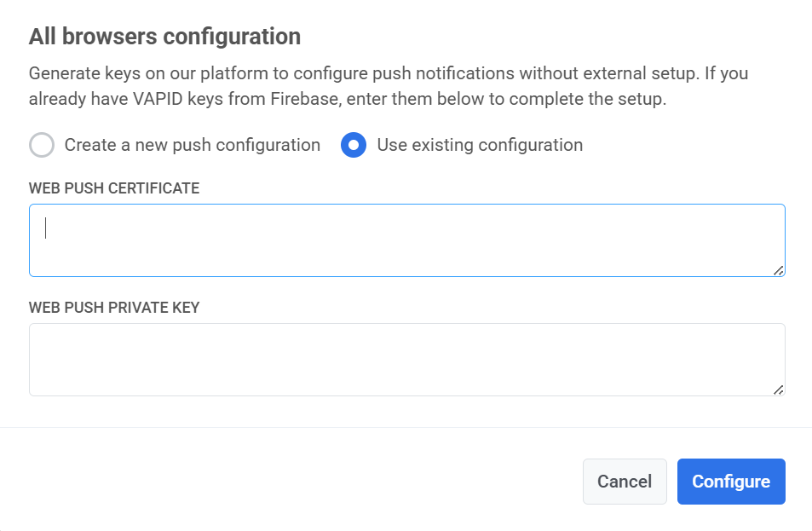The width and height of the screenshot is (812, 531).
Task: Click the certificate text area resize handle
Action: coord(779,270)
